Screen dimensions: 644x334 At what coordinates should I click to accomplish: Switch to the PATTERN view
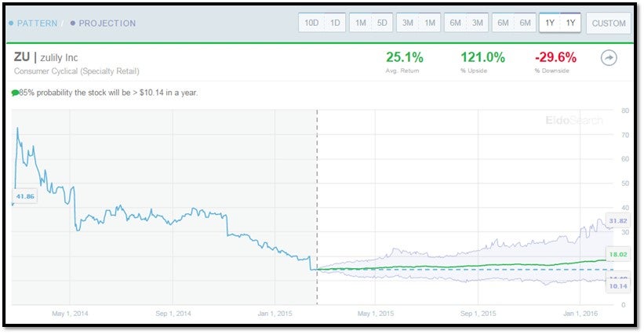tap(36, 24)
